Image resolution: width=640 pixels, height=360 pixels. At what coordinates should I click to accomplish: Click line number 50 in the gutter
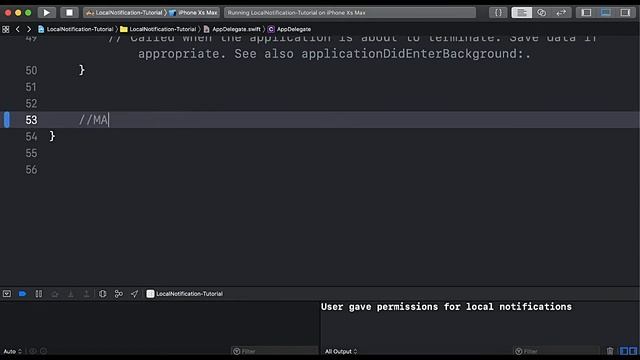(x=31, y=71)
